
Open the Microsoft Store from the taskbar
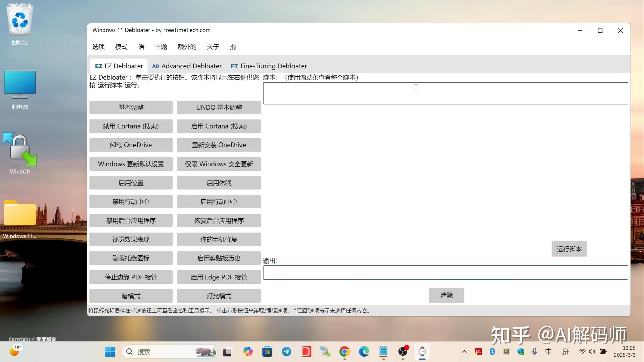[267, 352]
